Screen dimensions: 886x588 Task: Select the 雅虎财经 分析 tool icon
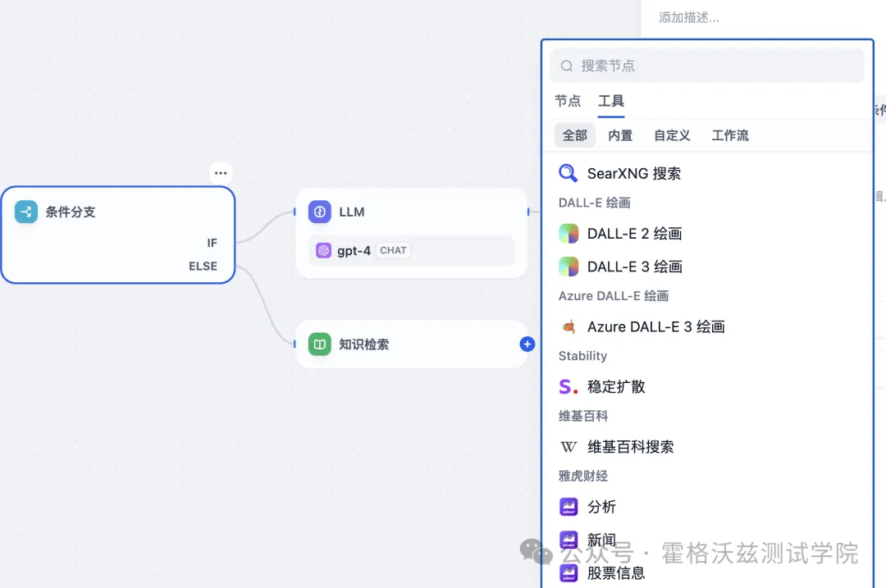(569, 507)
